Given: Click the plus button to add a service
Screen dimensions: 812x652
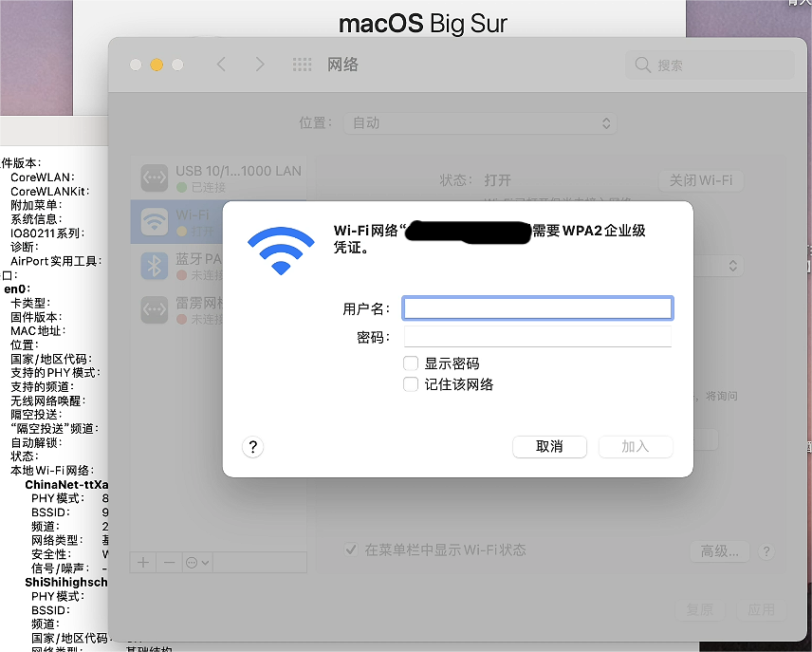Looking at the screenshot, I should pyautogui.click(x=143, y=563).
